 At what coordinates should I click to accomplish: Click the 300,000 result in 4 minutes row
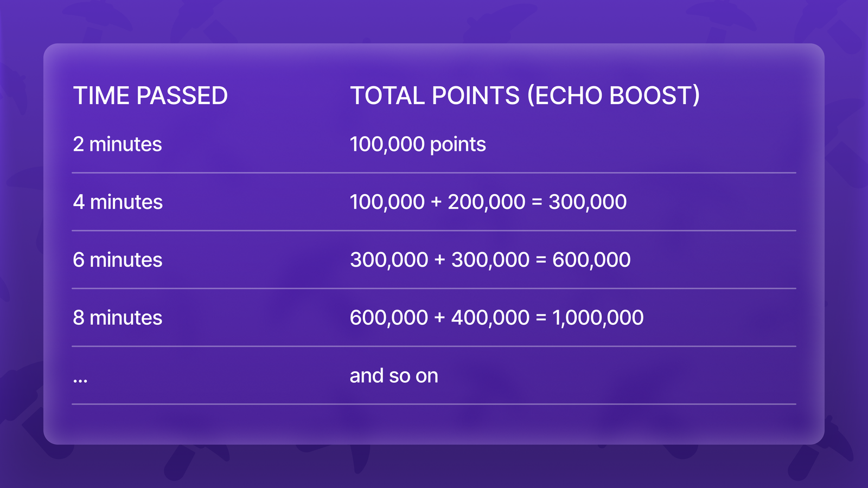coord(588,202)
